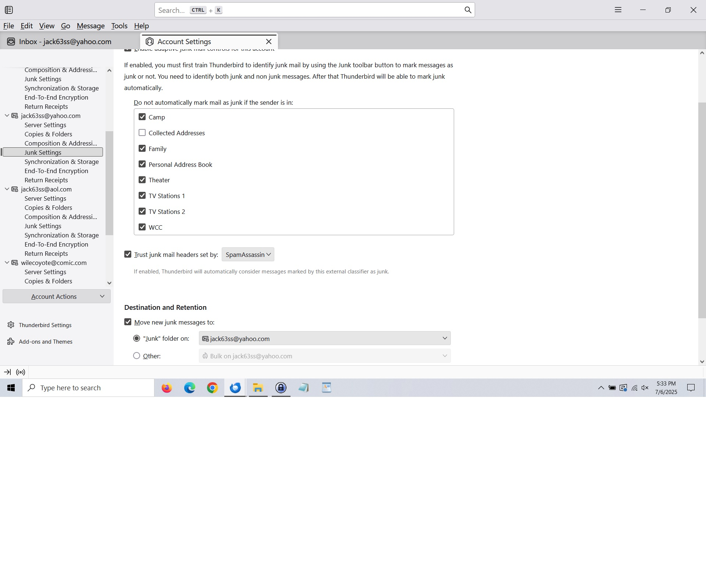Open the Go menu
The width and height of the screenshot is (706, 588).
(65, 26)
